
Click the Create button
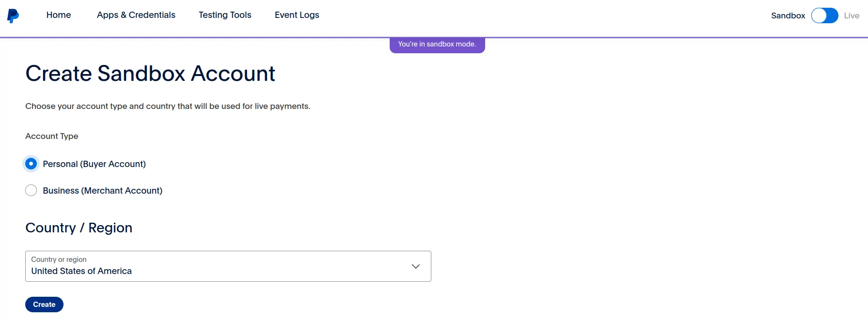click(x=44, y=305)
